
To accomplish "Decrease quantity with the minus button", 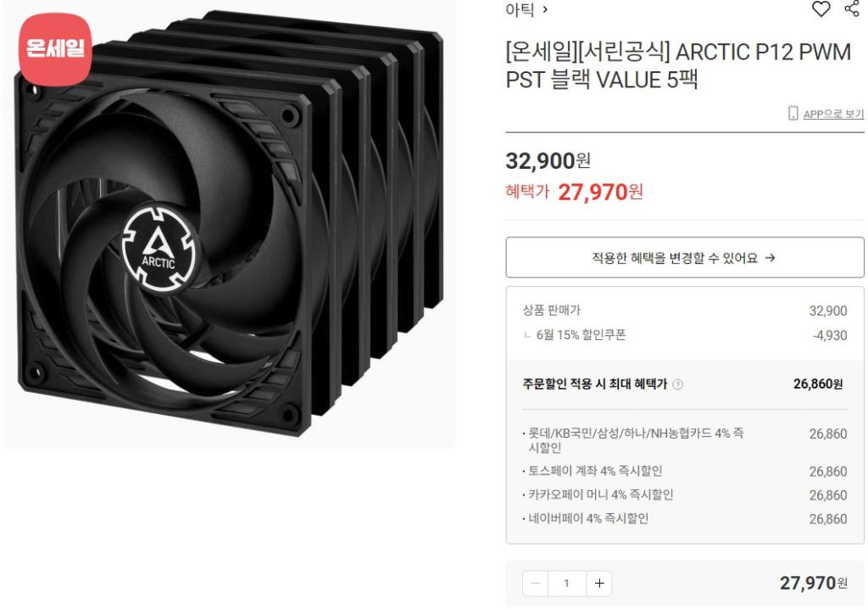I will point(536,583).
